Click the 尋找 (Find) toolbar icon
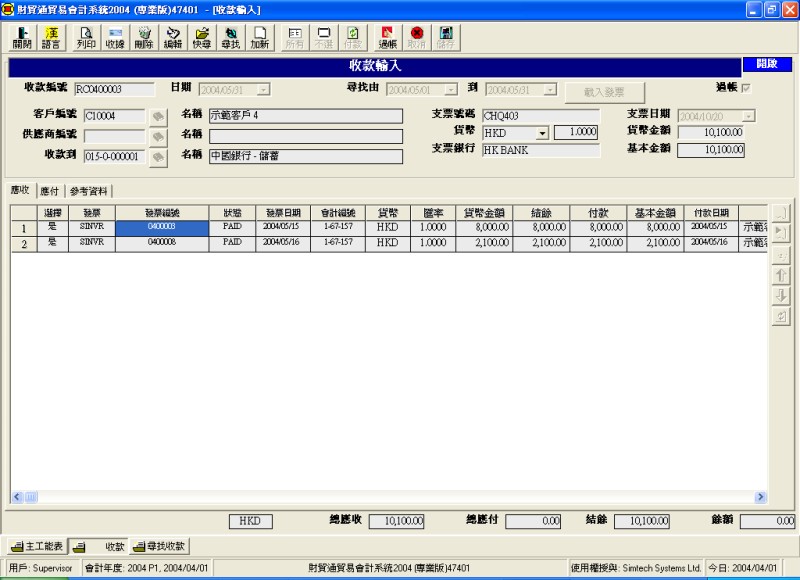Image resolution: width=800 pixels, height=580 pixels. (231, 37)
